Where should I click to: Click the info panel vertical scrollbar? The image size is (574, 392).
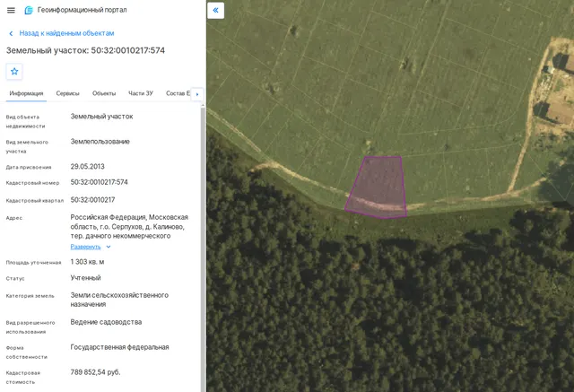coord(204,248)
